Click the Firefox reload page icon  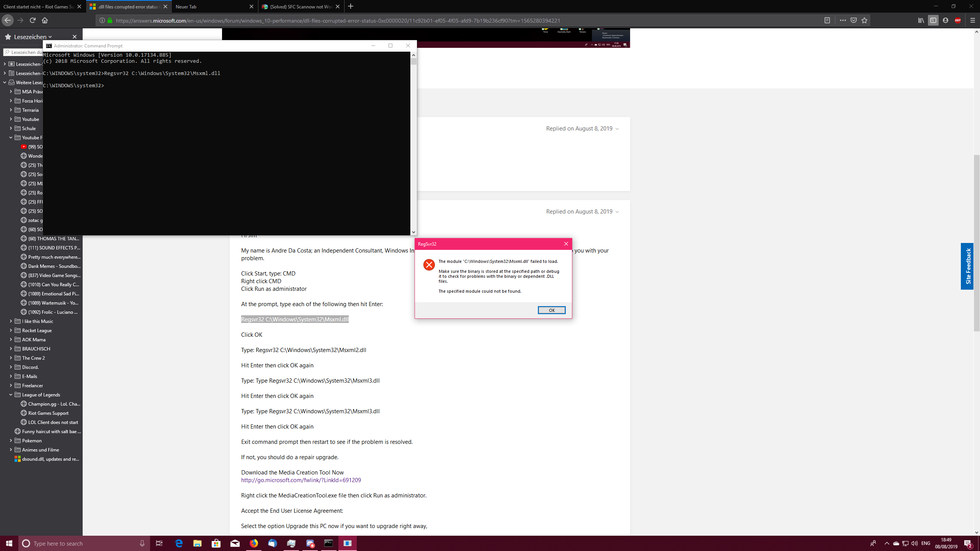coord(33,20)
